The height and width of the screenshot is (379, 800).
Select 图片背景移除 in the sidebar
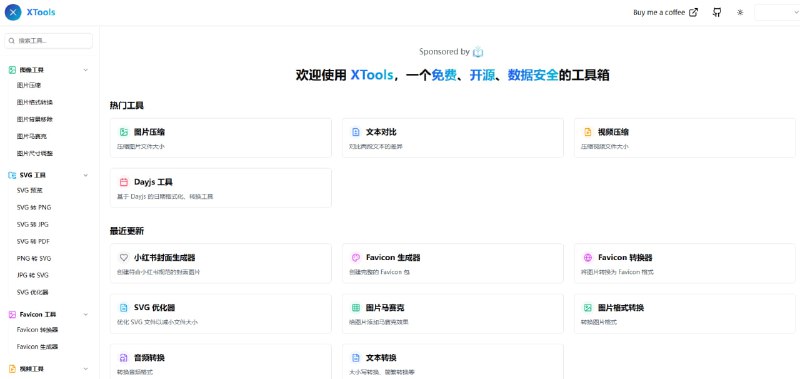click(35, 119)
